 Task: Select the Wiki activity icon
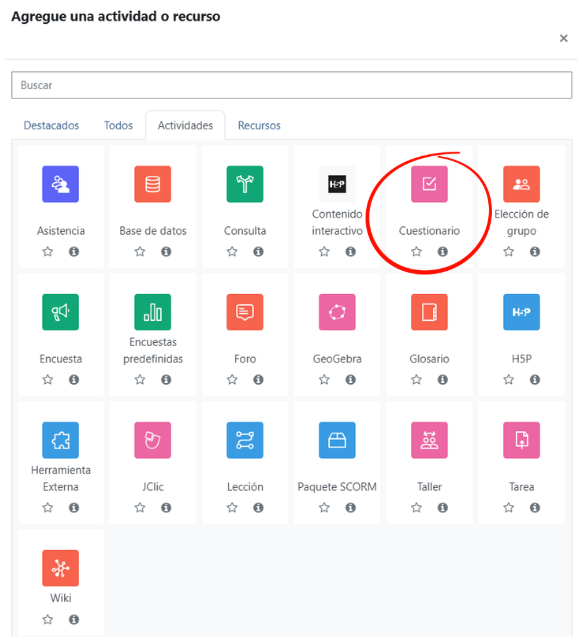60,568
